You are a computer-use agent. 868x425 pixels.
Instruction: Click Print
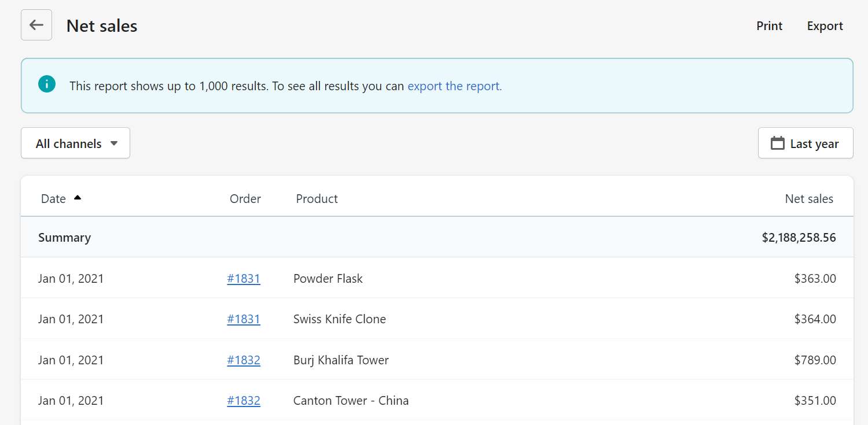769,26
